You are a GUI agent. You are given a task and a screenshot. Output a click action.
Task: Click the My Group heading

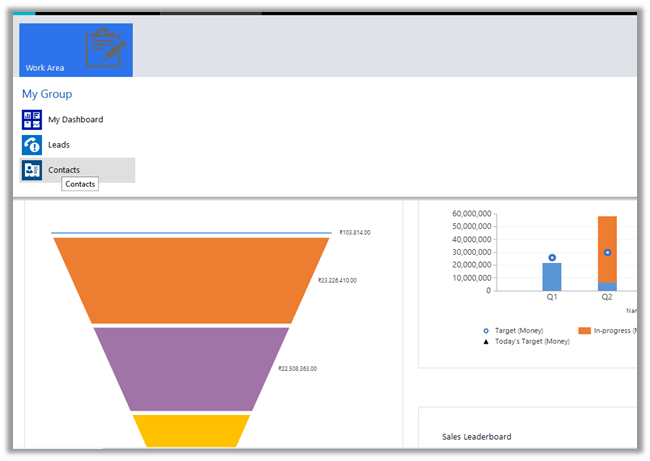click(x=47, y=94)
